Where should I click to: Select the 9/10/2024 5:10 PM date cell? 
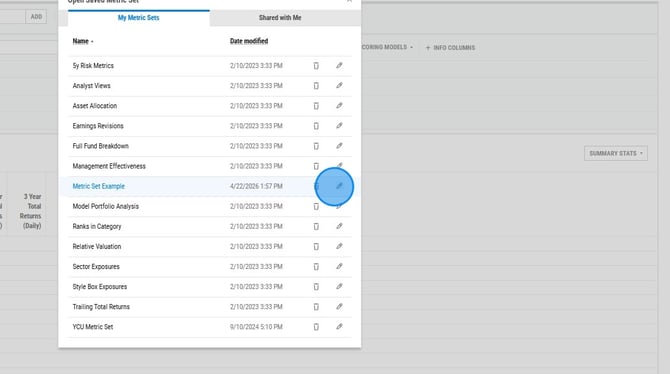point(256,327)
